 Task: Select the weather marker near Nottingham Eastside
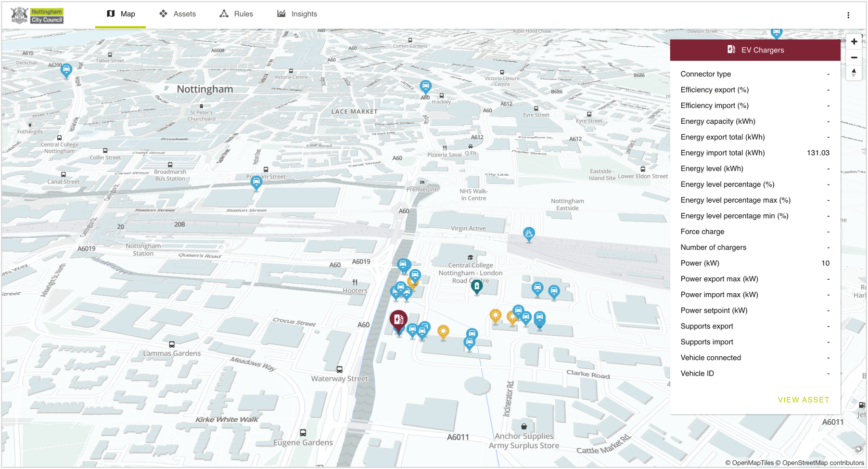pos(529,234)
